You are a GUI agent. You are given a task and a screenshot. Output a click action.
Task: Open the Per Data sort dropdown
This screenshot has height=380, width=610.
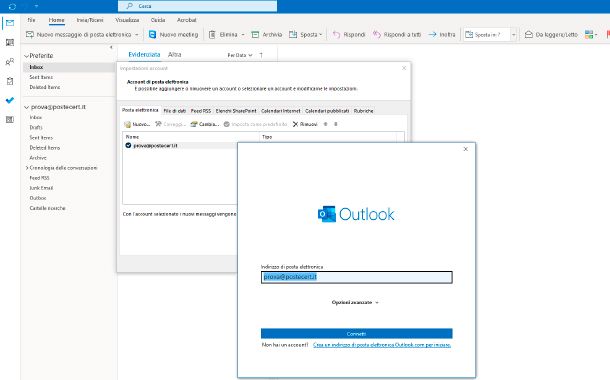240,55
